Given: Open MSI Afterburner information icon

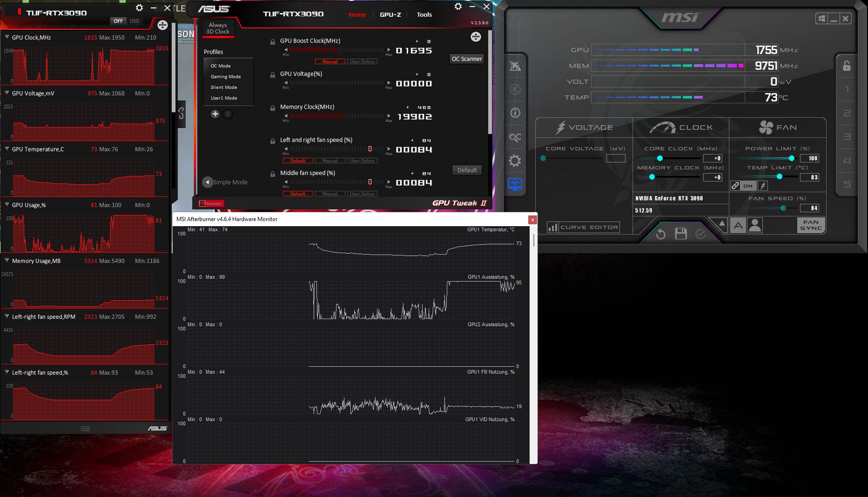Looking at the screenshot, I should tap(515, 113).
